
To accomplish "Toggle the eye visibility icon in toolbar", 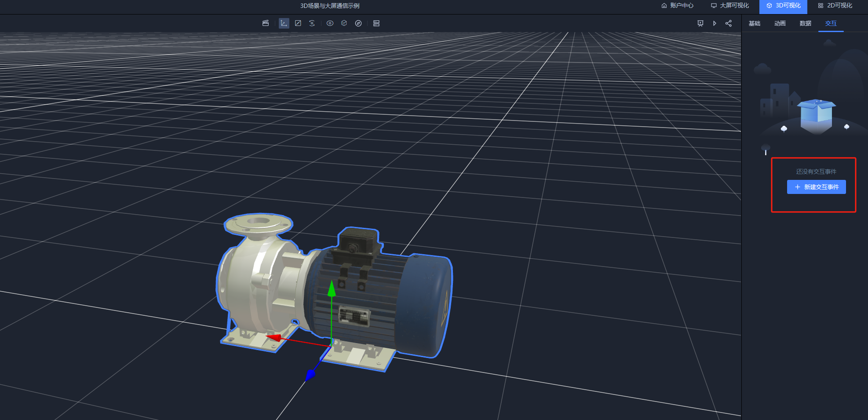I will 330,23.
